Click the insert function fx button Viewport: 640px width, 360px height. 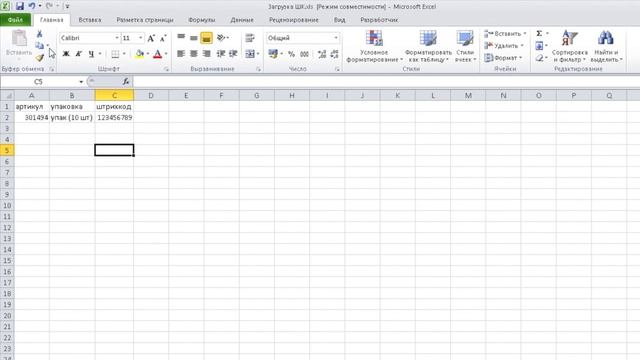126,82
